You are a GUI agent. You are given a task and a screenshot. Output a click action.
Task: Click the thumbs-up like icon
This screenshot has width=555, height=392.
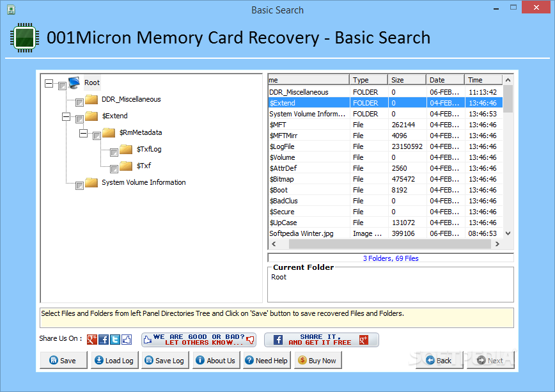click(127, 340)
